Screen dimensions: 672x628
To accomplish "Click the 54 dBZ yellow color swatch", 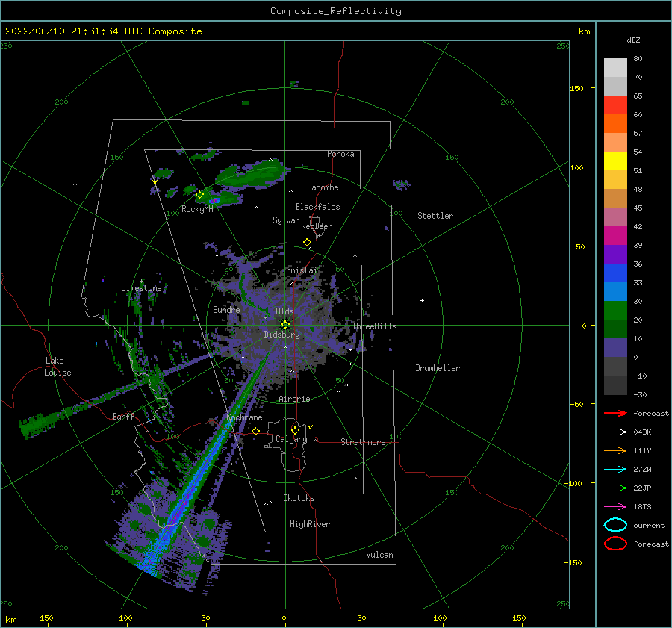I will click(615, 161).
